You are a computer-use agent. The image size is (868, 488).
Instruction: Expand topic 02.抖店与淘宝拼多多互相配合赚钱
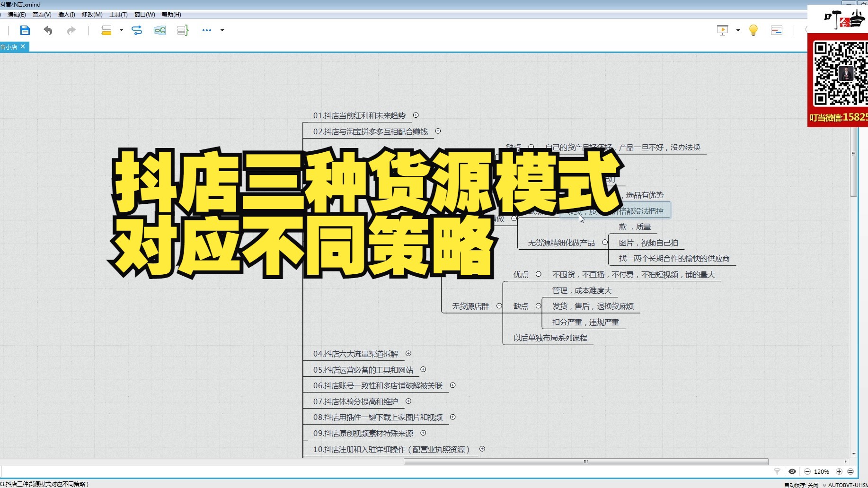438,131
